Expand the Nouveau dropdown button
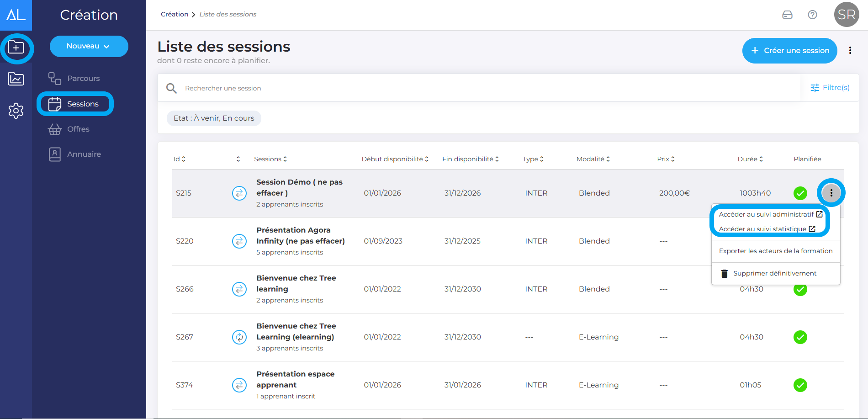This screenshot has width=868, height=419. (x=89, y=46)
